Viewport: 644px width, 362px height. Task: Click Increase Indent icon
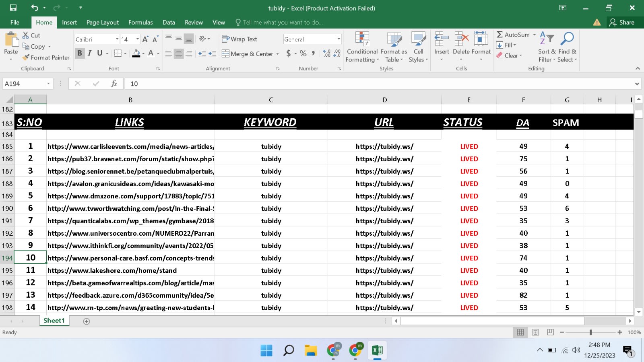(212, 53)
